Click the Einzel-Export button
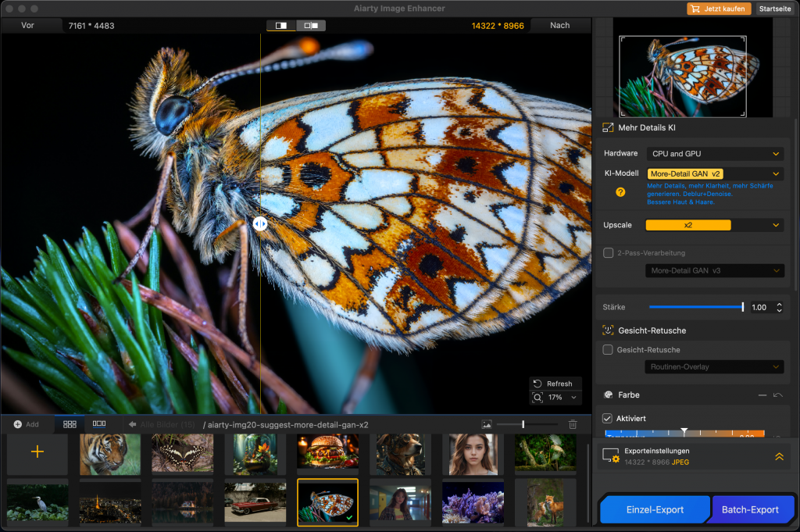This screenshot has height=532, width=800. click(654, 509)
